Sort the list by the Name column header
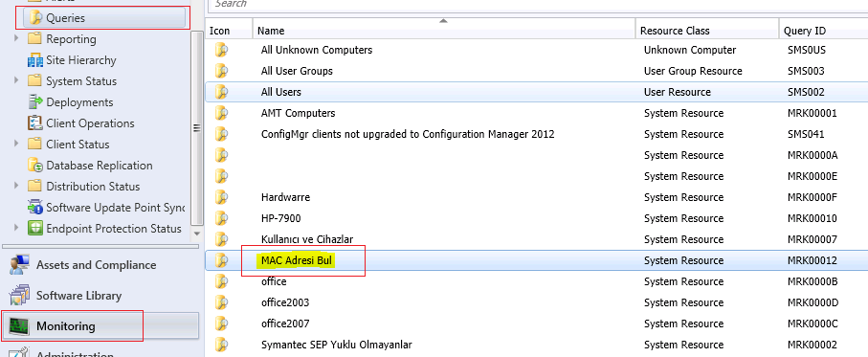868x357 pixels. tap(444, 31)
